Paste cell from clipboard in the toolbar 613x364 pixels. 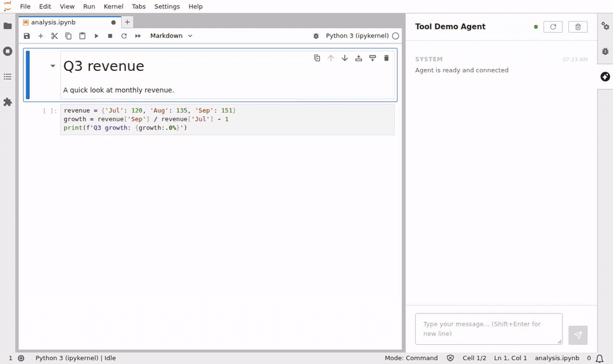tap(82, 36)
